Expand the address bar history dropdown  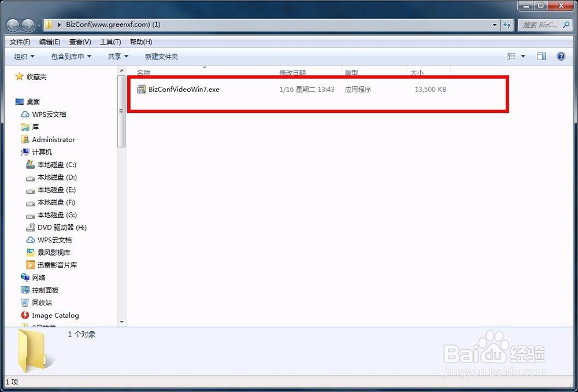click(495, 25)
